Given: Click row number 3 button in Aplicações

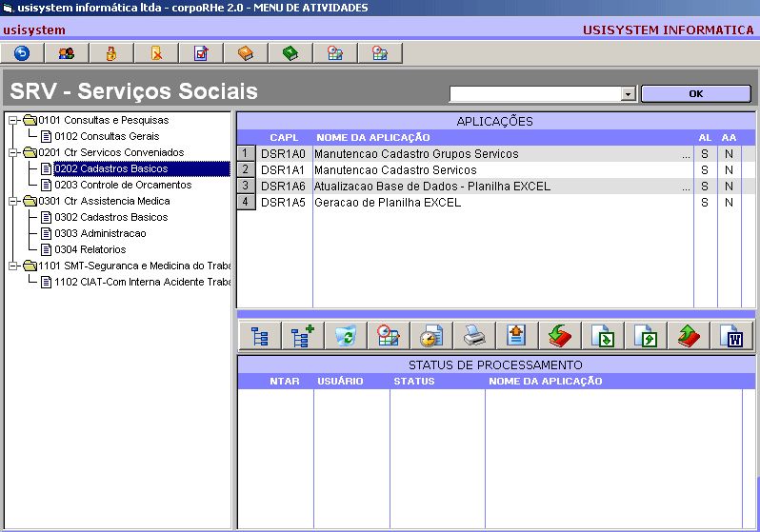Looking at the screenshot, I should coord(246,186).
